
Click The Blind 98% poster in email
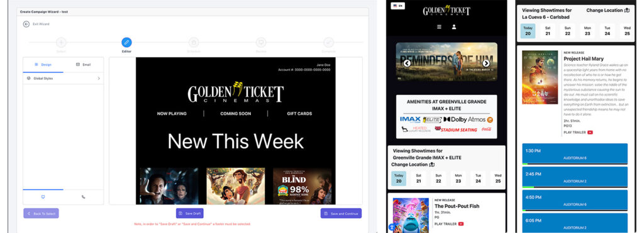click(x=303, y=186)
